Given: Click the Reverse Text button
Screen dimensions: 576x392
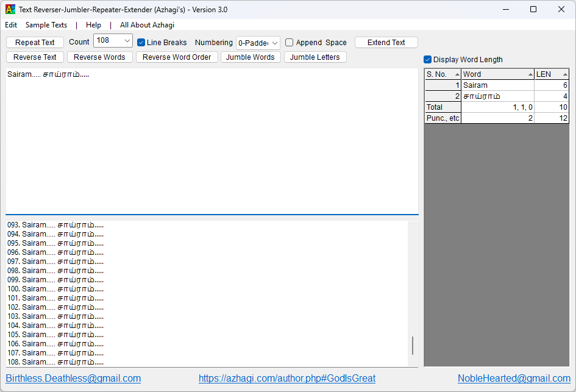Looking at the screenshot, I should pos(35,57).
